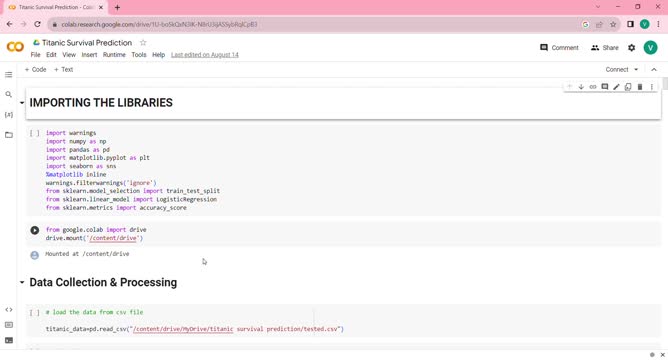Open the Connect dropdown arrow
The height and width of the screenshot is (360, 668).
[x=636, y=69]
